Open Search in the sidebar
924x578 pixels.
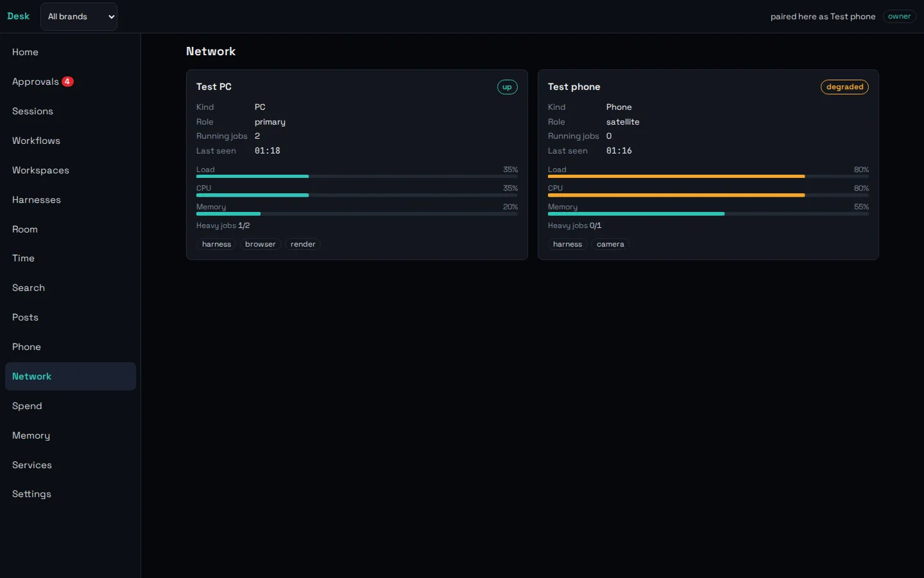click(x=71, y=288)
